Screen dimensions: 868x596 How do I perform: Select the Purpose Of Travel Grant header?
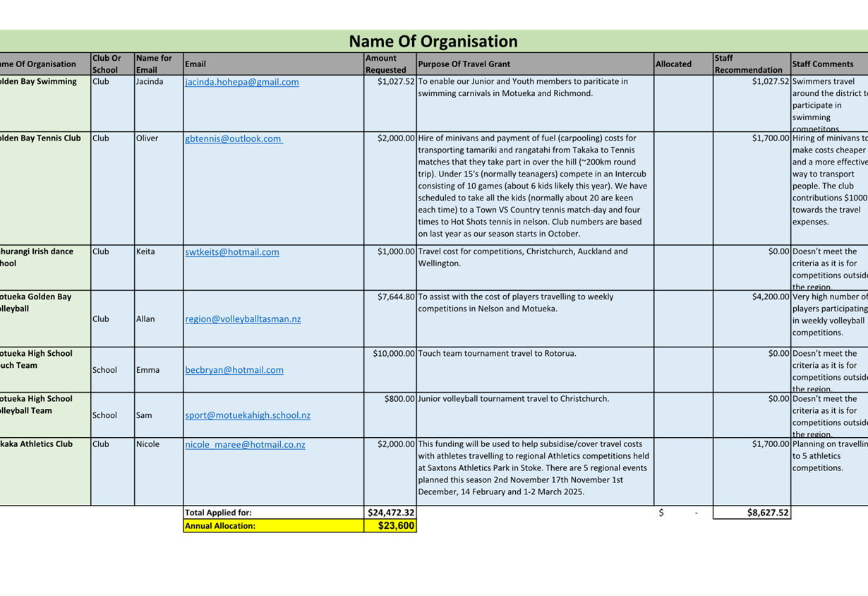point(535,64)
